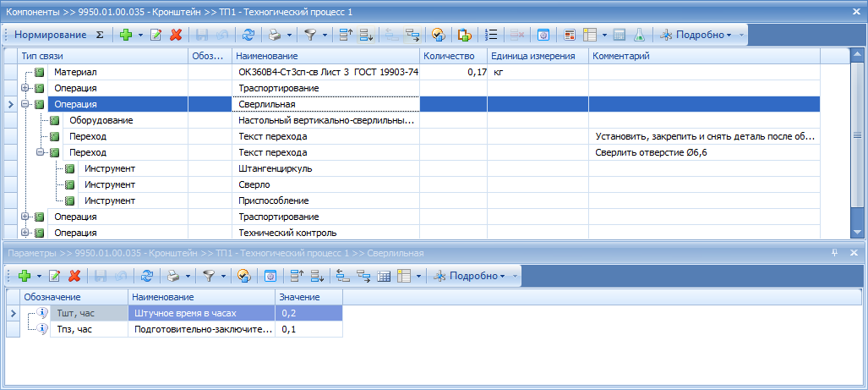Image resolution: width=868 pixels, height=390 pixels.
Task: Click the move tree level left icon in Параметры toolbar
Action: (343, 275)
